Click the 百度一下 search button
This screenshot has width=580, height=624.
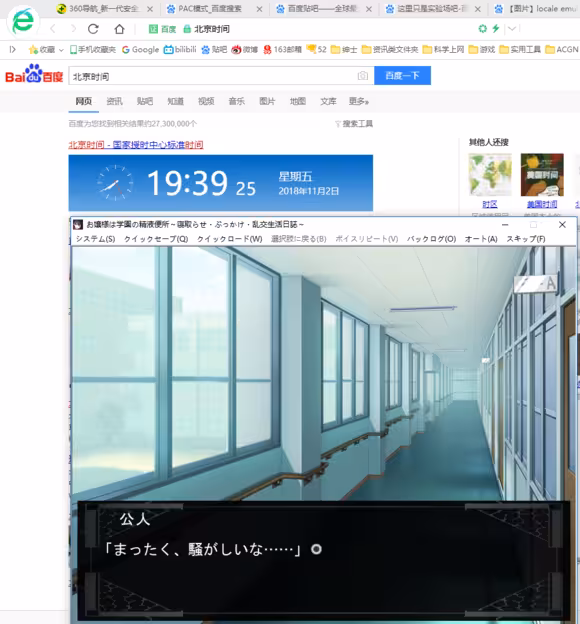point(402,76)
